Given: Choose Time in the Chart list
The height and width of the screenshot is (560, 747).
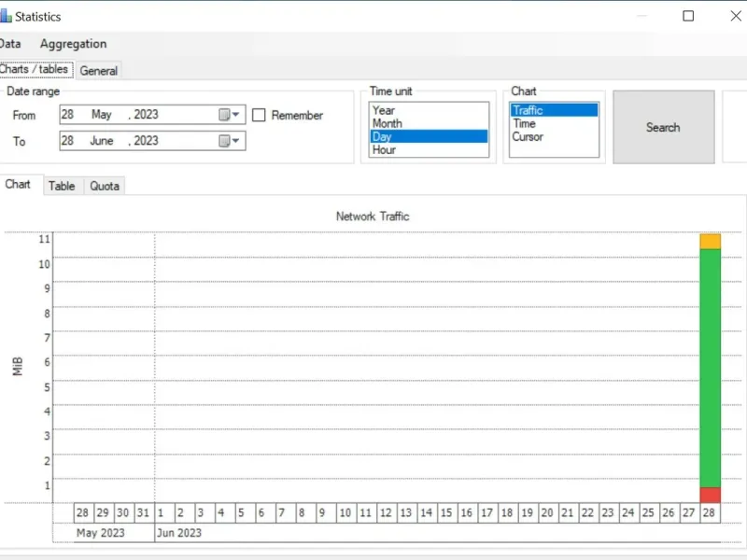Looking at the screenshot, I should pyautogui.click(x=554, y=124).
